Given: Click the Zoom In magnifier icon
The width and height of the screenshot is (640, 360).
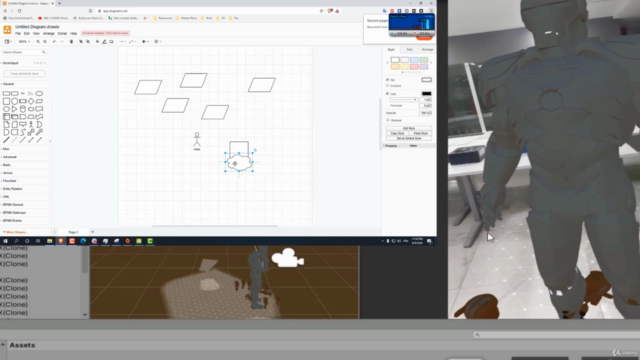Looking at the screenshot, I should click(x=38, y=42).
